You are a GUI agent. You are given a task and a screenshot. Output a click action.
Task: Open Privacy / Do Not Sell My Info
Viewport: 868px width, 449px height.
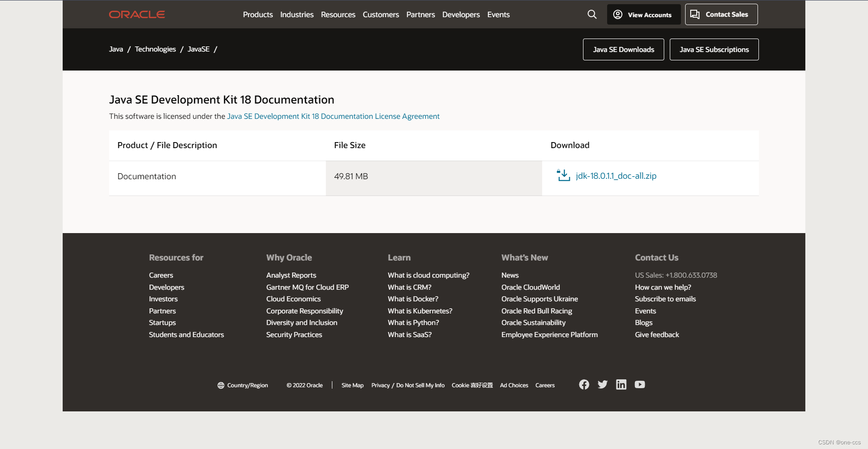point(408,385)
